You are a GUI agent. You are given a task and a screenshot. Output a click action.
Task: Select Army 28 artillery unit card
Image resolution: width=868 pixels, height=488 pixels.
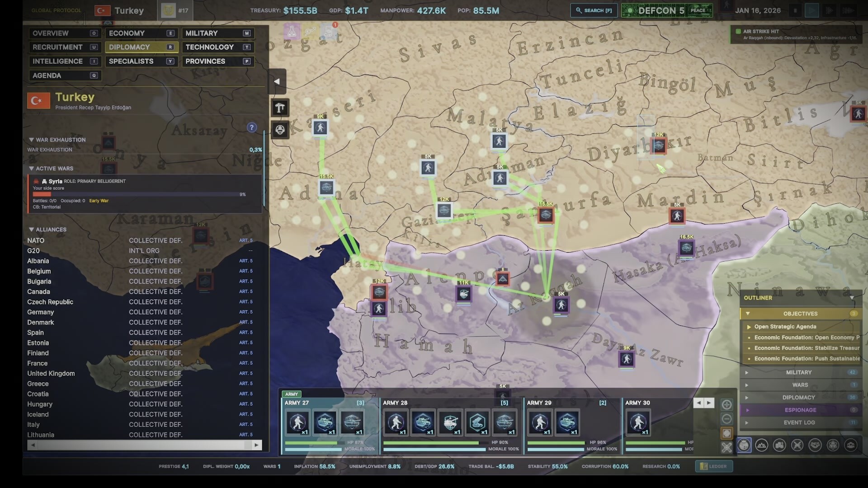tap(450, 423)
